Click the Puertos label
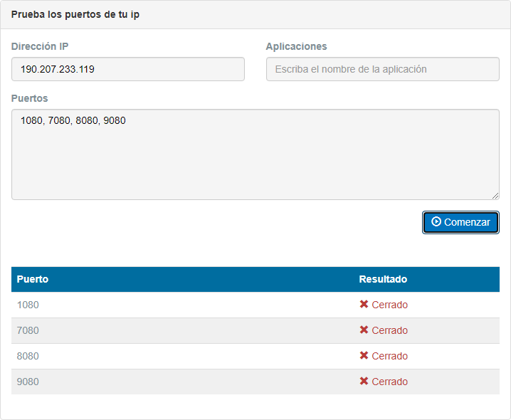The height and width of the screenshot is (420, 511). (29, 98)
